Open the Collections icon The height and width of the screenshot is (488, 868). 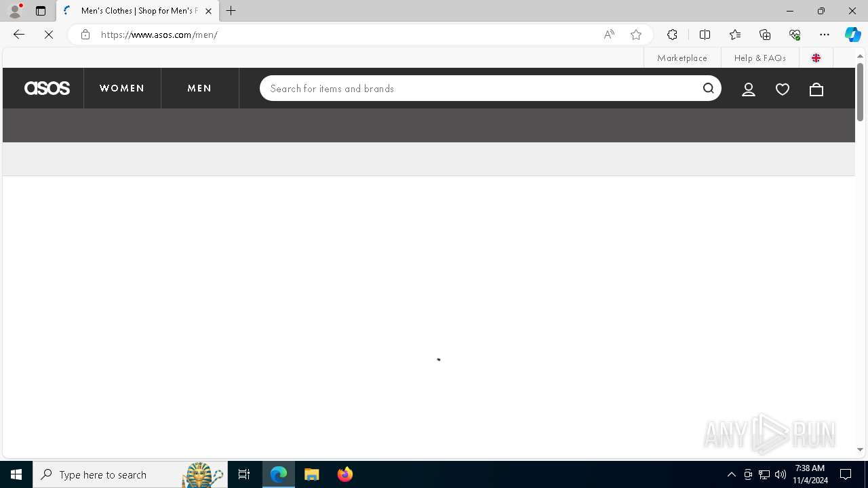[765, 35]
